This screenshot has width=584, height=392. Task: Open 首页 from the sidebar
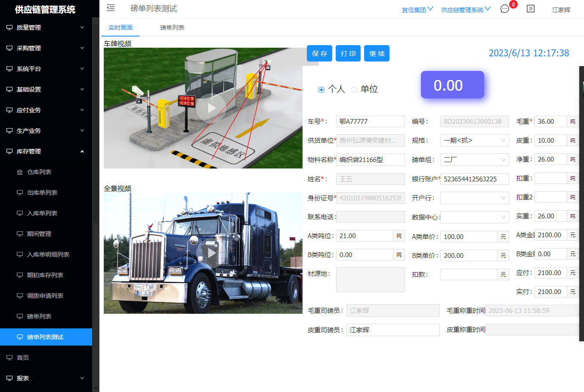point(23,358)
